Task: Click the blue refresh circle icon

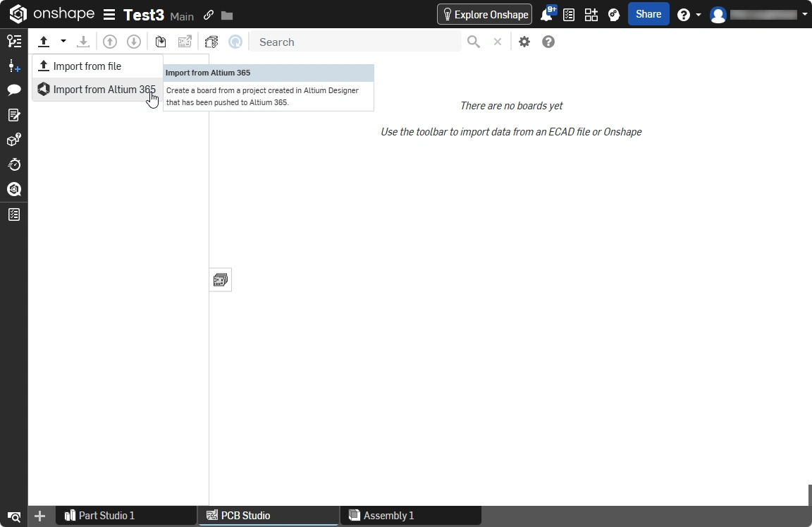Action: coord(235,42)
